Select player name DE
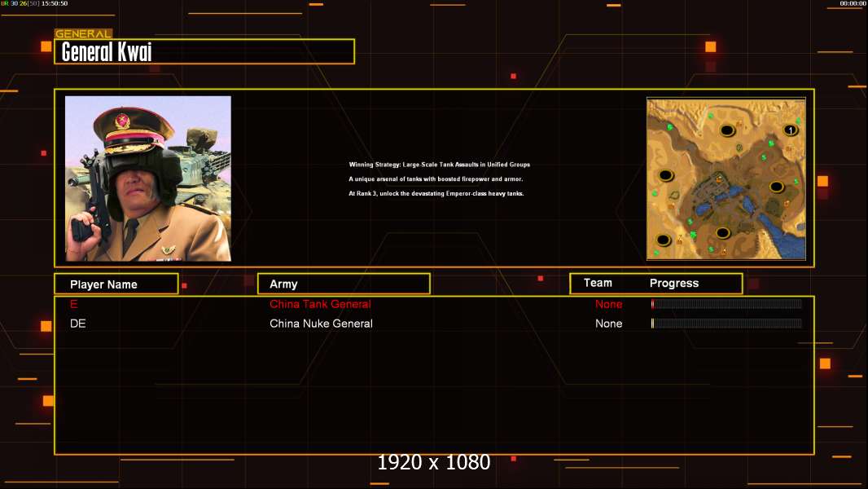 pos(77,324)
